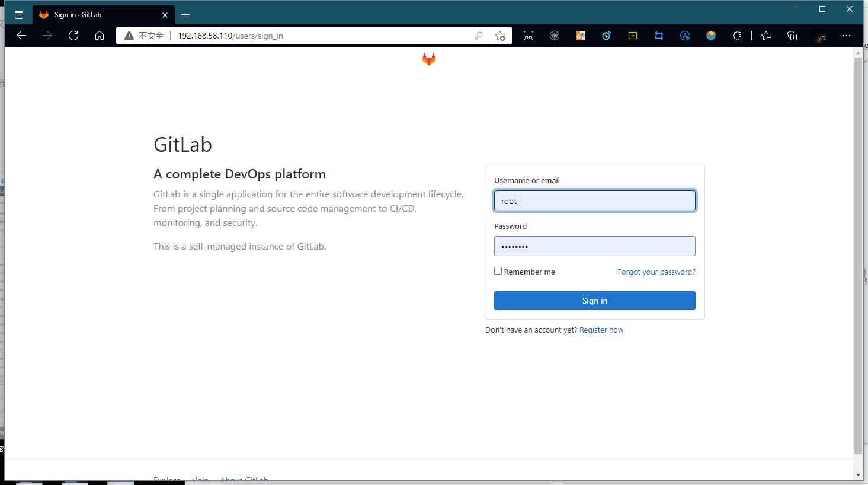Click the not-secure warning triangle icon
Screen dimensions: 868x485
(x=129, y=36)
